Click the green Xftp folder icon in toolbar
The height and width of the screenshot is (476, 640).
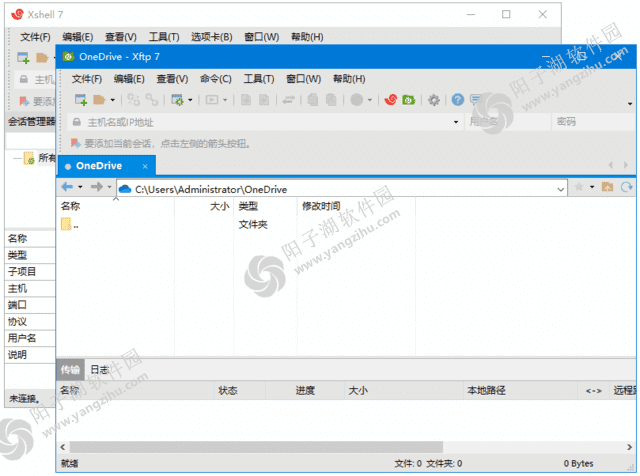pos(409,100)
